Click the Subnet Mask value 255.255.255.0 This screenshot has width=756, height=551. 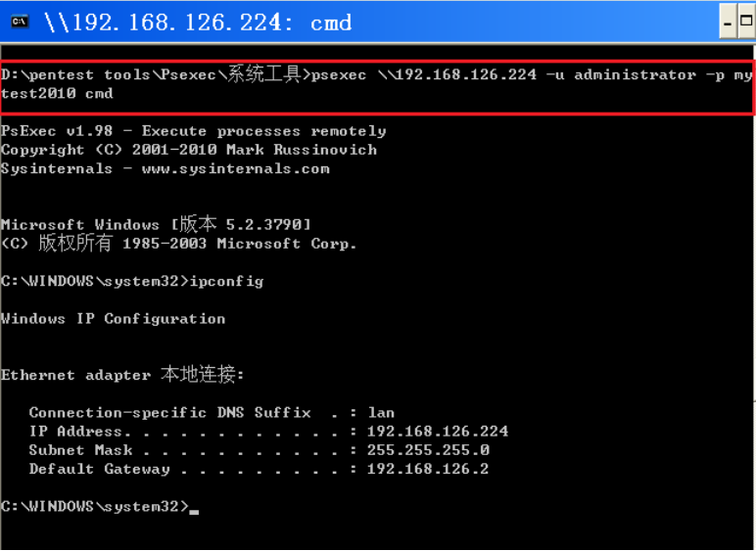[428, 450]
